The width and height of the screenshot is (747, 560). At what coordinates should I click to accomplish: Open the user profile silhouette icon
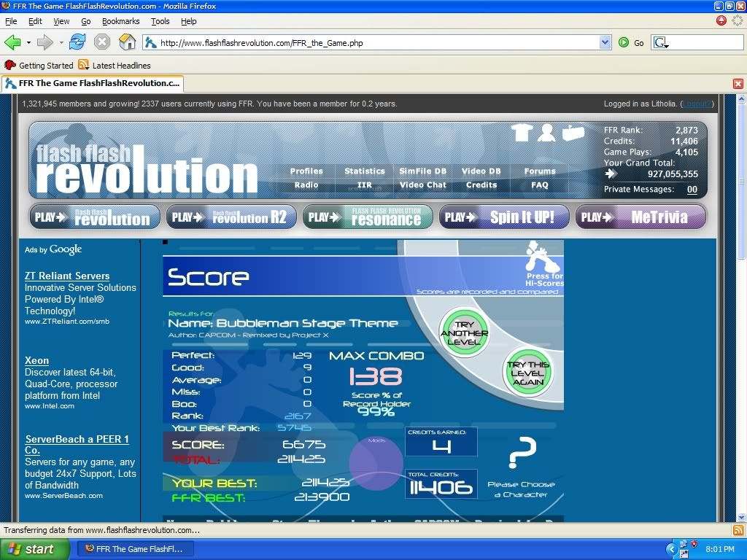546,133
